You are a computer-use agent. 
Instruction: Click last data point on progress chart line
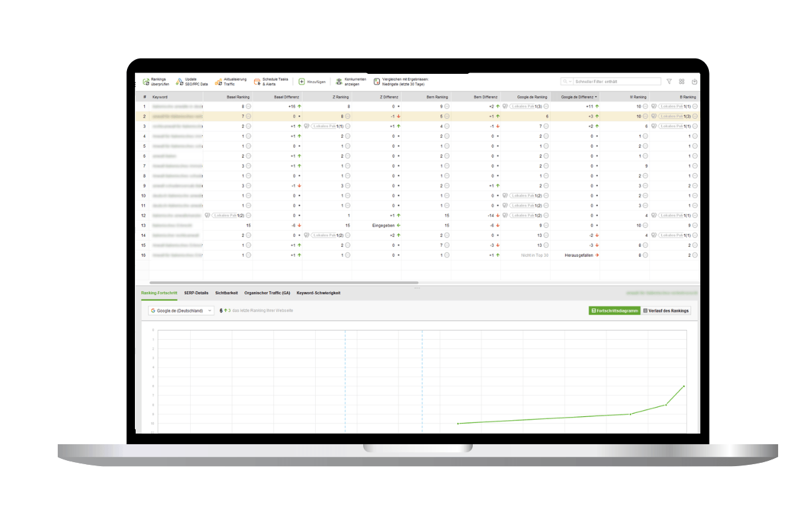684,386
